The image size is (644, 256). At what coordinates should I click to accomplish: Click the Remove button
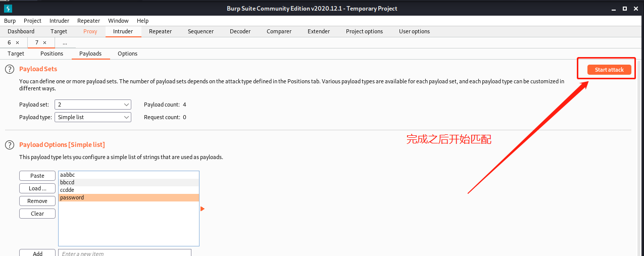click(37, 201)
